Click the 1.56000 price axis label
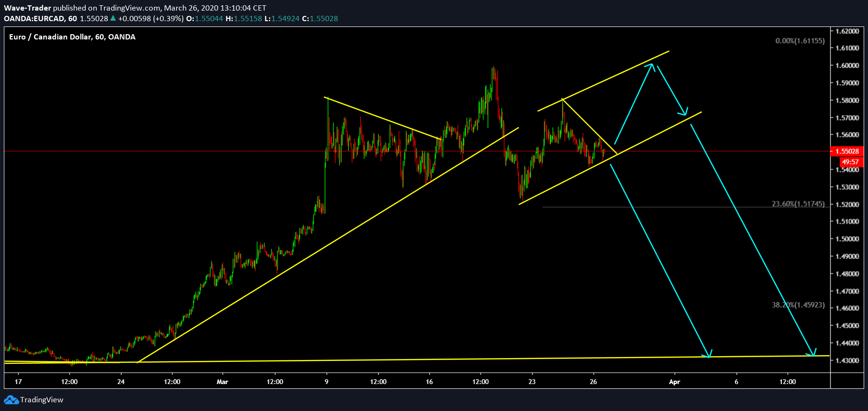 click(847, 135)
